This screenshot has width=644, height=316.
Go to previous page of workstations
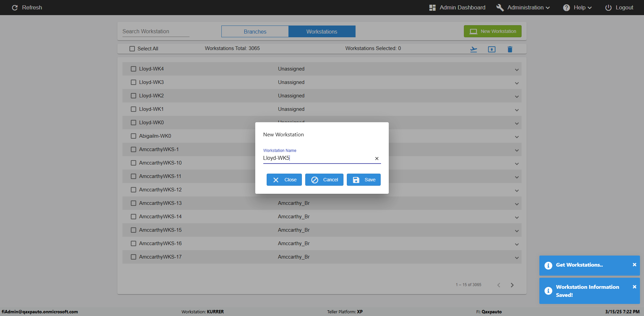point(499,285)
